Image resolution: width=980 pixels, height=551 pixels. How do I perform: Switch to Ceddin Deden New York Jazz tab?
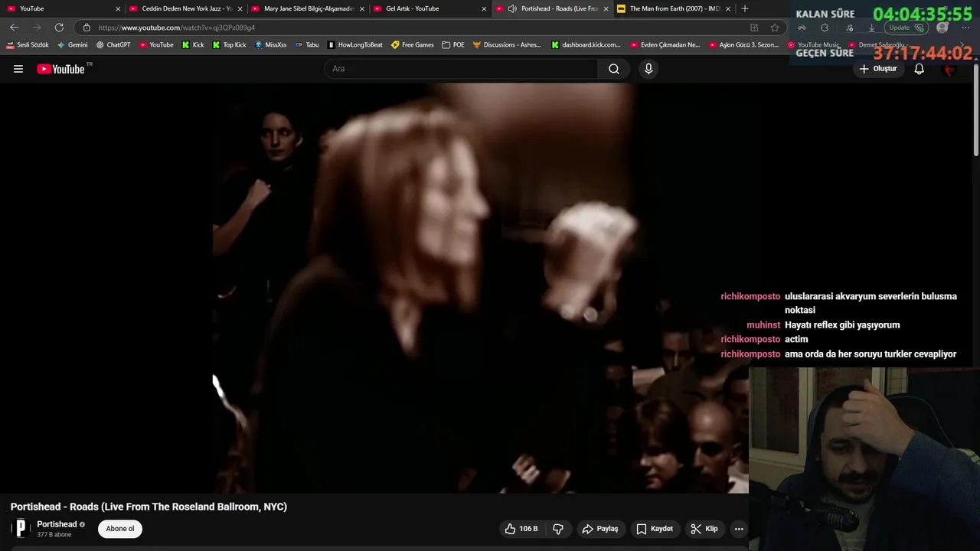click(x=185, y=8)
